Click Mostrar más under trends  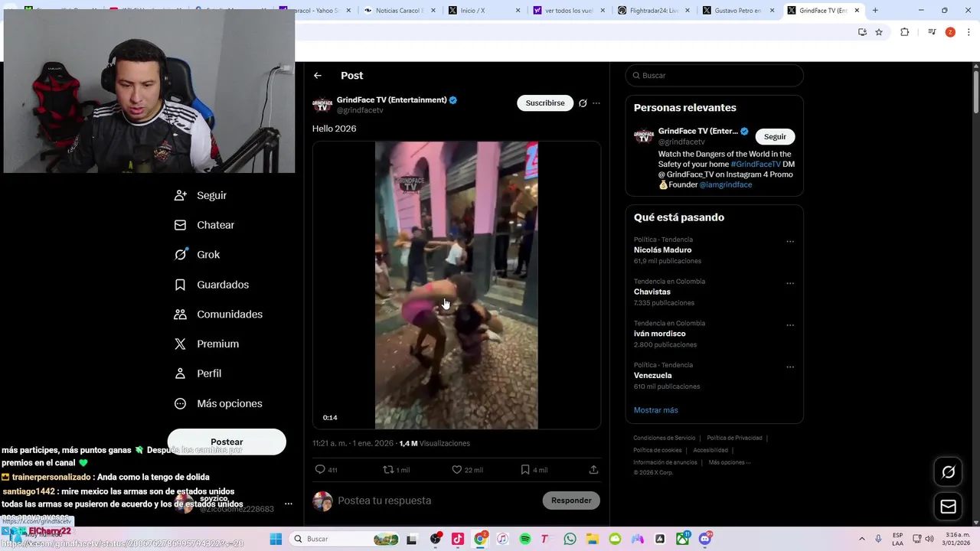[655, 410]
